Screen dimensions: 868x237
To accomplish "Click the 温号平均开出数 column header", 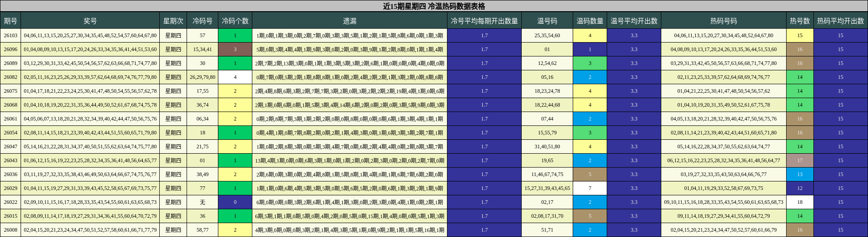I will click(x=634, y=21).
